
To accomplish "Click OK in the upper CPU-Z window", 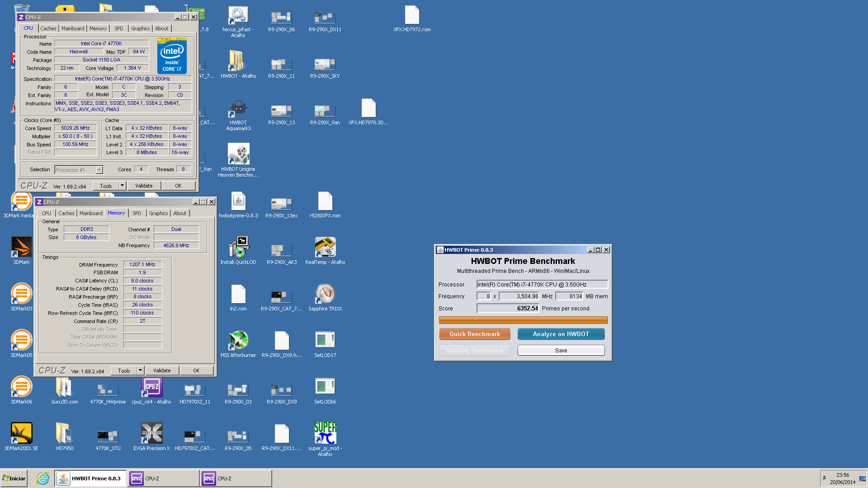I will tap(178, 186).
